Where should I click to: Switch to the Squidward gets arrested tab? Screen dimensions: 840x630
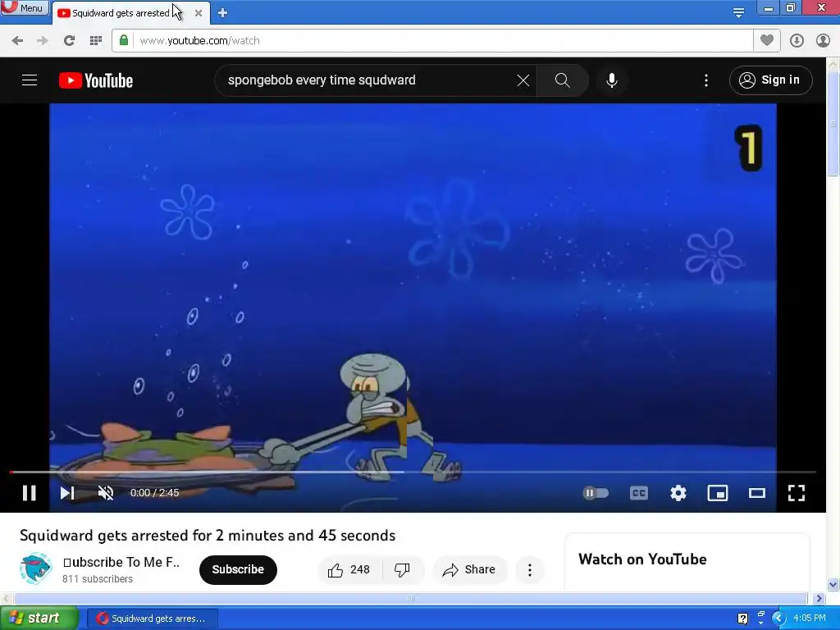pyautogui.click(x=121, y=13)
